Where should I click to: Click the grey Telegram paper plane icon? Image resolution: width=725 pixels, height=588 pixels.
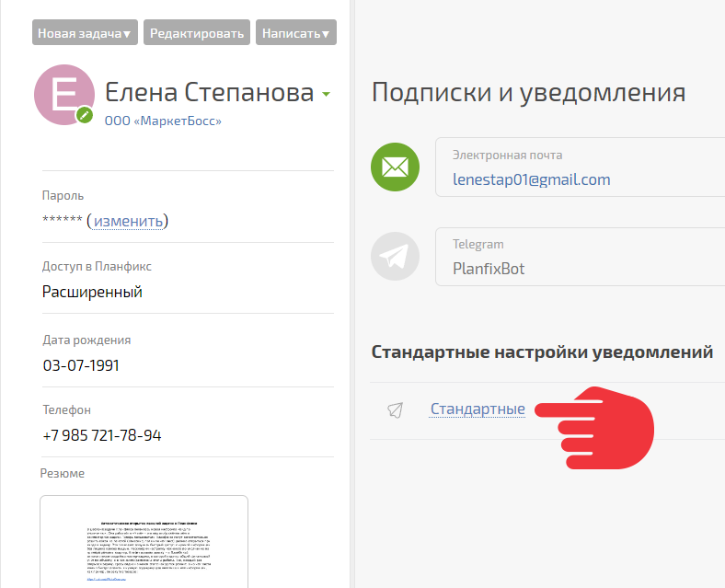tap(395, 256)
